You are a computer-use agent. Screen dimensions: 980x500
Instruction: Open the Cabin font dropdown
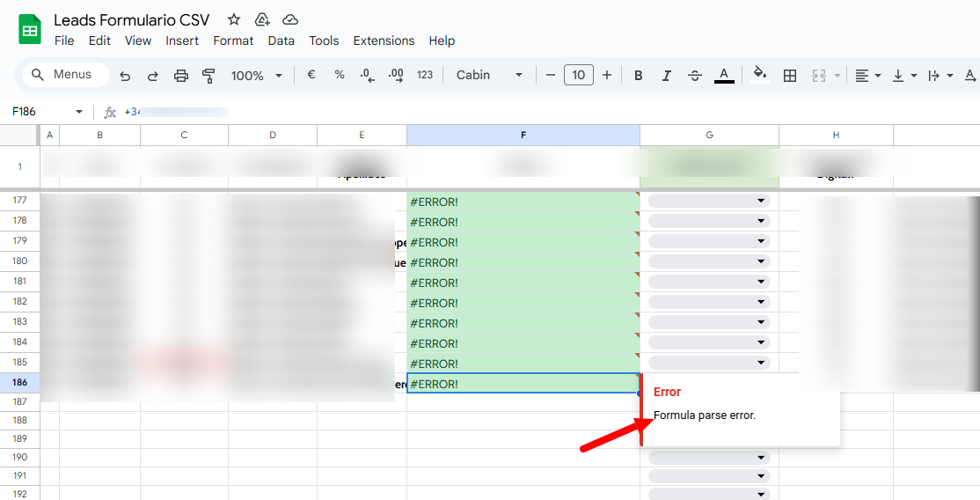(489, 75)
